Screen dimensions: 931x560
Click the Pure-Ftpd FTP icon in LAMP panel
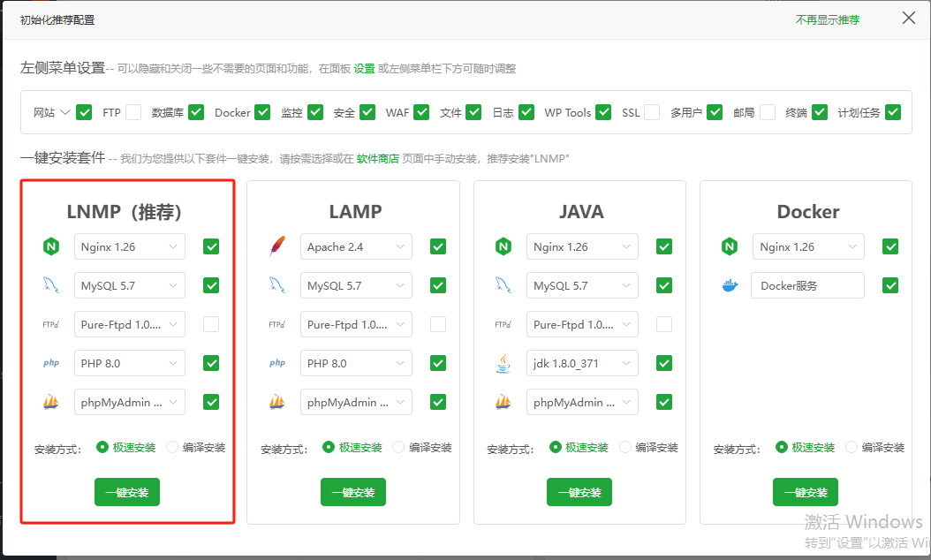[276, 324]
